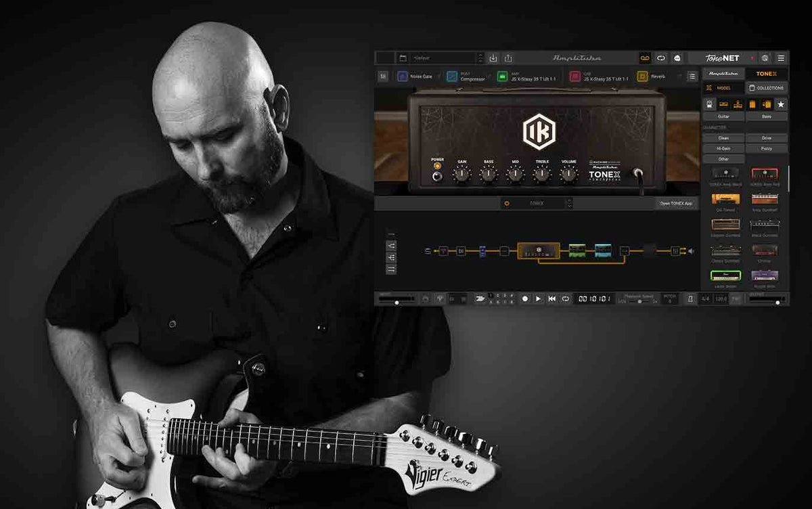The width and height of the screenshot is (812, 509).
Task: Toggle the looper icon in top bar
Action: 661,58
